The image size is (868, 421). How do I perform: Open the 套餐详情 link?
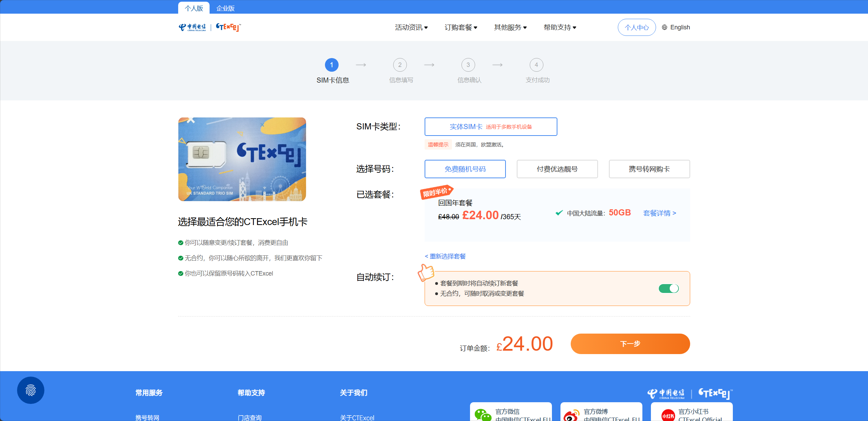[659, 213]
